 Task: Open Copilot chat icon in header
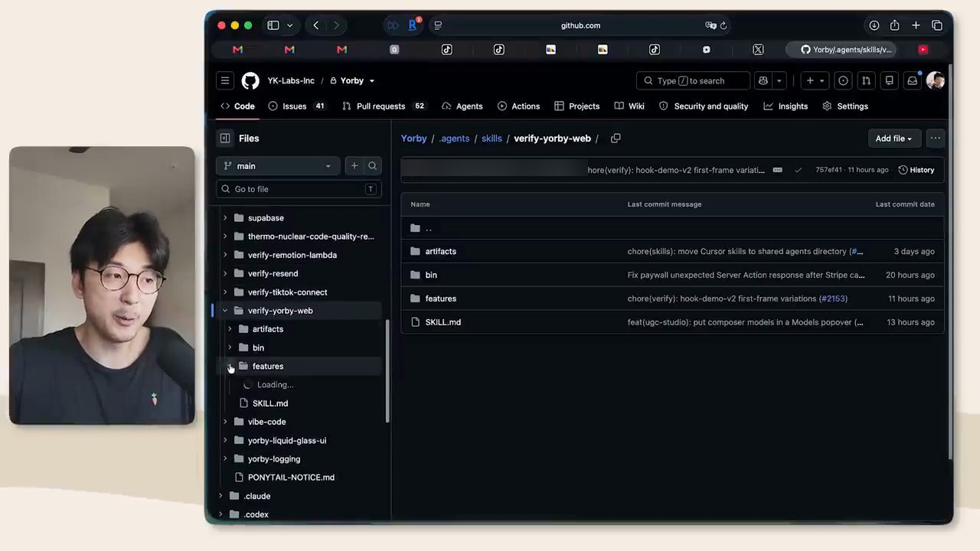(x=763, y=80)
